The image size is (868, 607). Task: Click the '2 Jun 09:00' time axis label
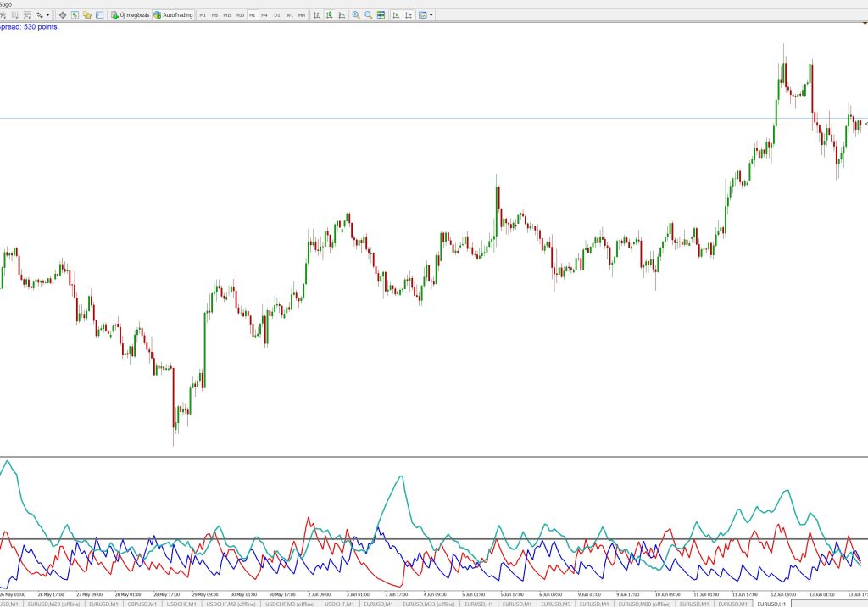coord(320,594)
